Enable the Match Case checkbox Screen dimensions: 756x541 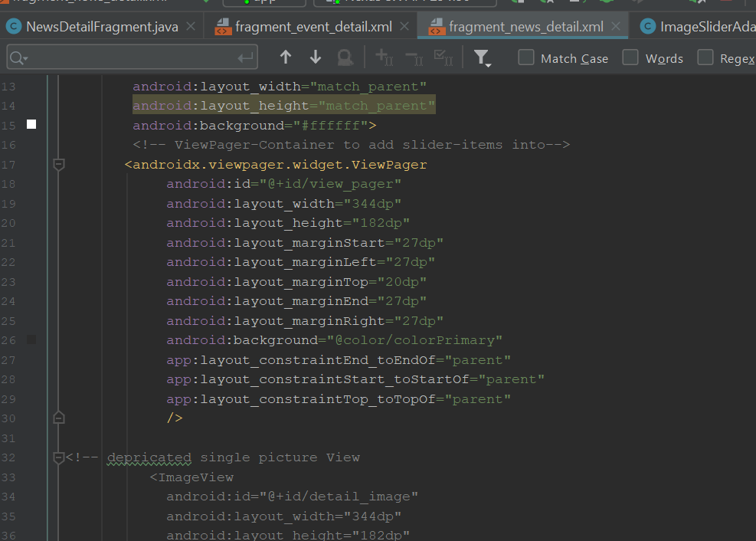[526, 58]
